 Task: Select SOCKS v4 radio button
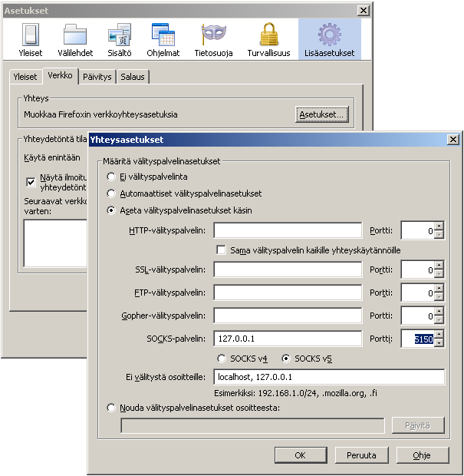point(222,359)
